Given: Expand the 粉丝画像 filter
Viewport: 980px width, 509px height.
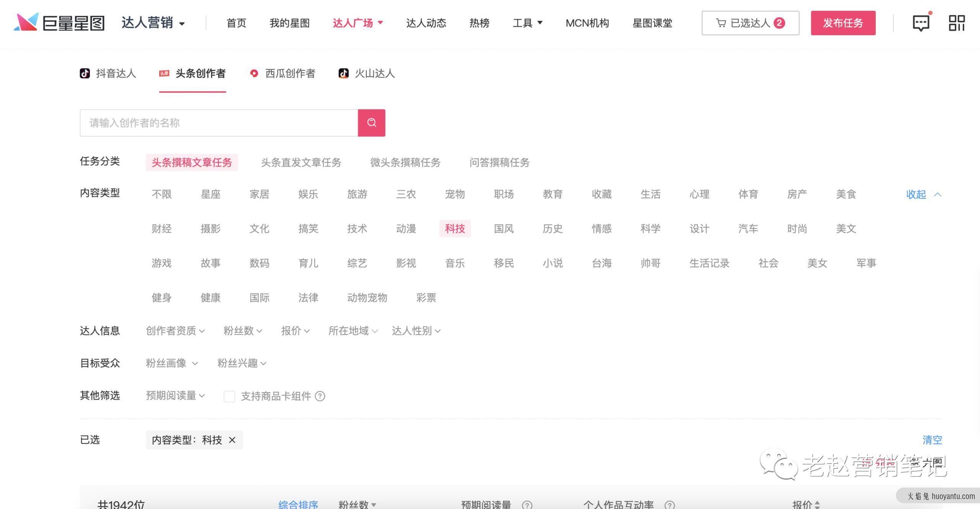Looking at the screenshot, I should [x=172, y=363].
